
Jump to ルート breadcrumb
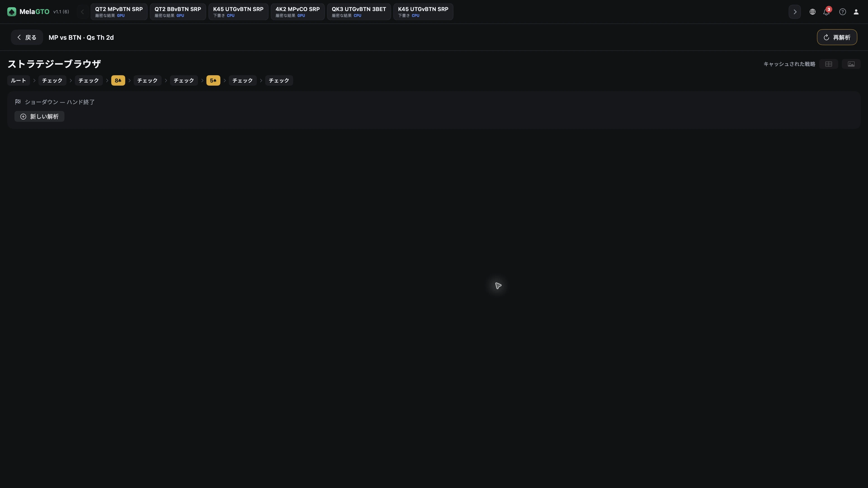tap(19, 80)
